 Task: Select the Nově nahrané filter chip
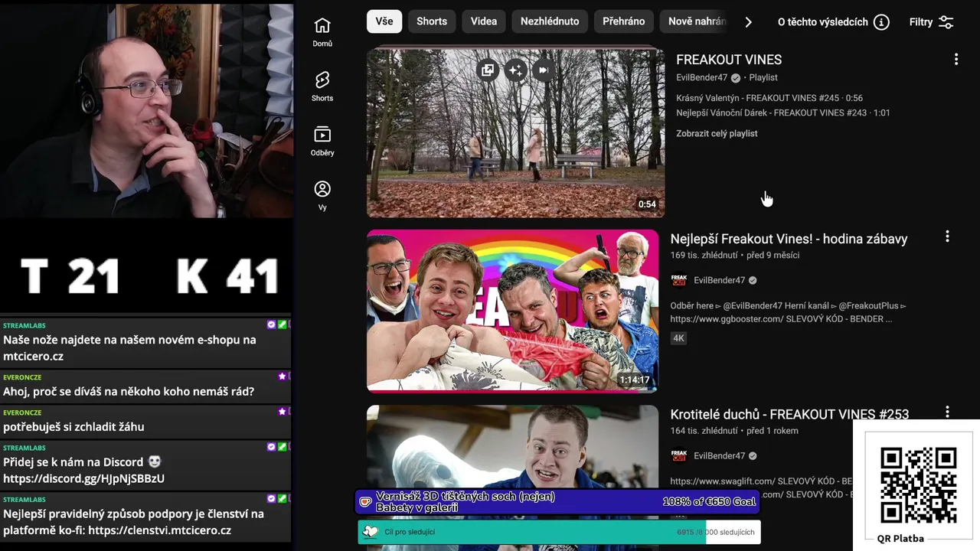click(x=695, y=21)
